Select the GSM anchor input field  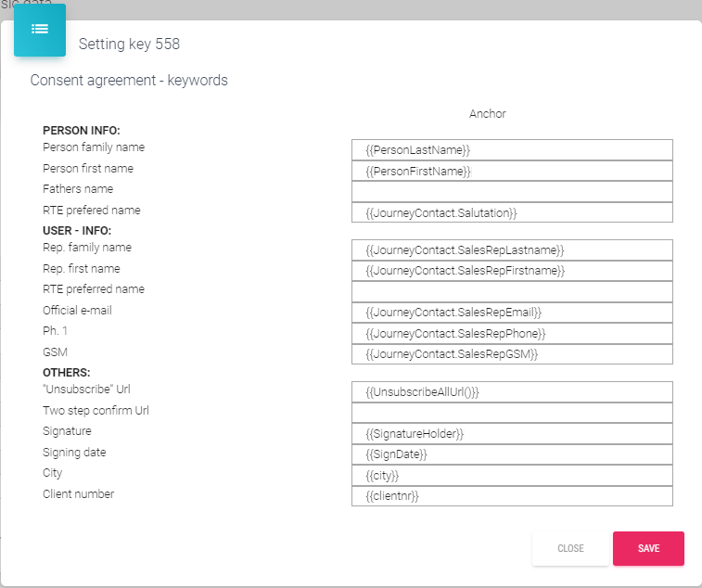512,354
